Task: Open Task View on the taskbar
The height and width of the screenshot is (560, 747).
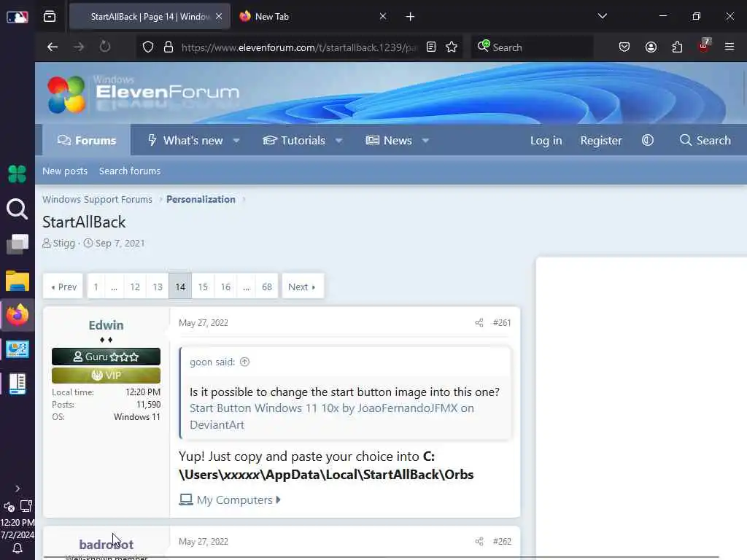Action: point(18,244)
